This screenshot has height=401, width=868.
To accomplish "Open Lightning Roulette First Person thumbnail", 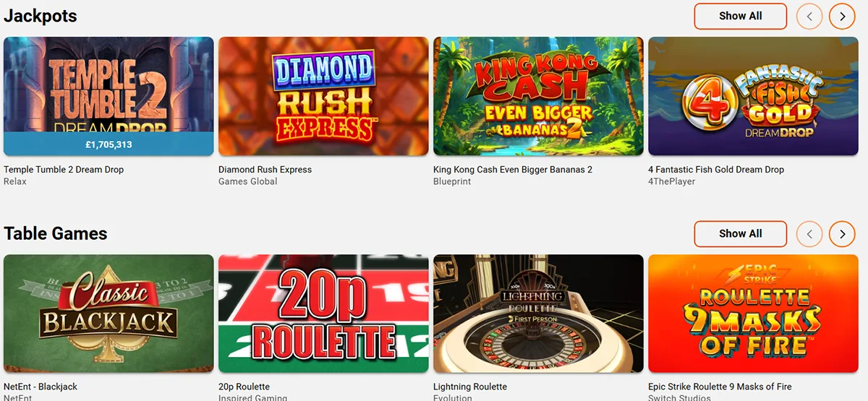I will pyautogui.click(x=538, y=314).
